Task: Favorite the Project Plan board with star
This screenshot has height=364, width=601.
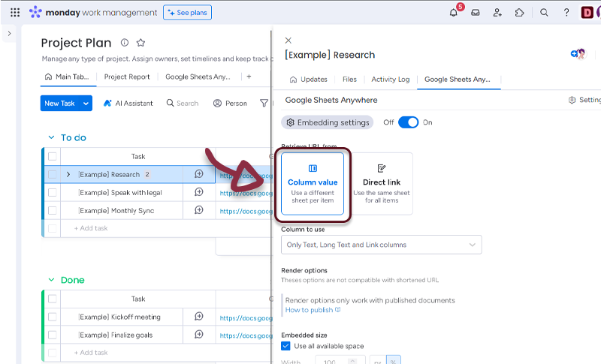Action: click(x=140, y=43)
